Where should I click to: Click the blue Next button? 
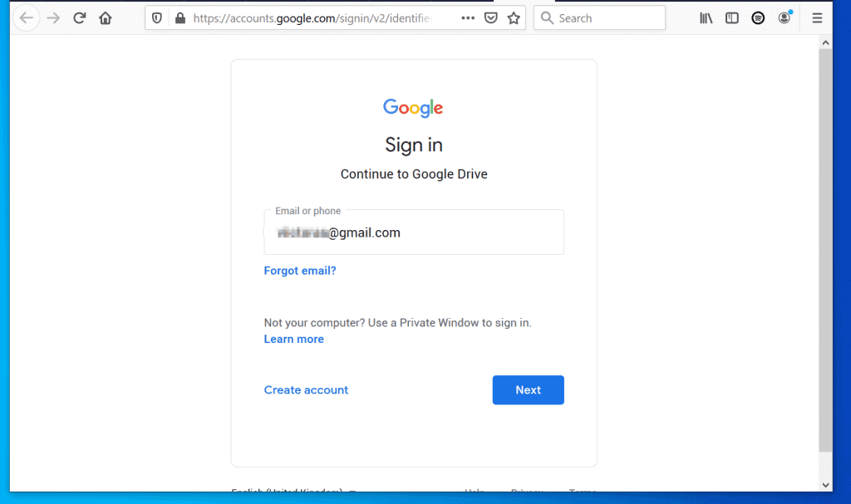pyautogui.click(x=528, y=390)
